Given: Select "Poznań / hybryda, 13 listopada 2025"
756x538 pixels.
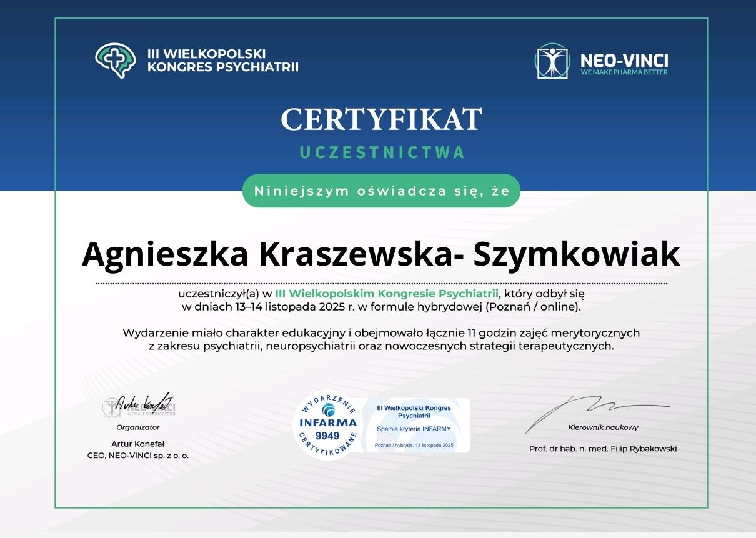Looking at the screenshot, I should coord(415,445).
